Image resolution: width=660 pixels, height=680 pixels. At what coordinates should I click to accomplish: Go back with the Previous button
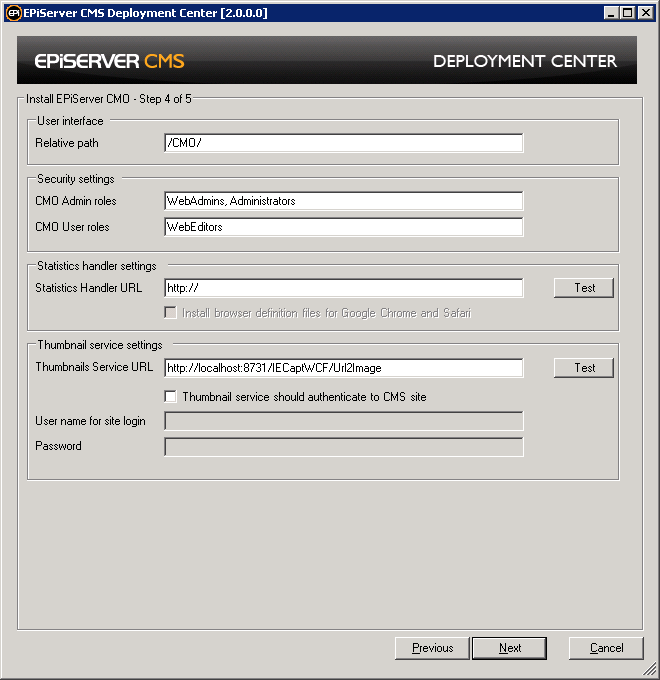[432, 648]
